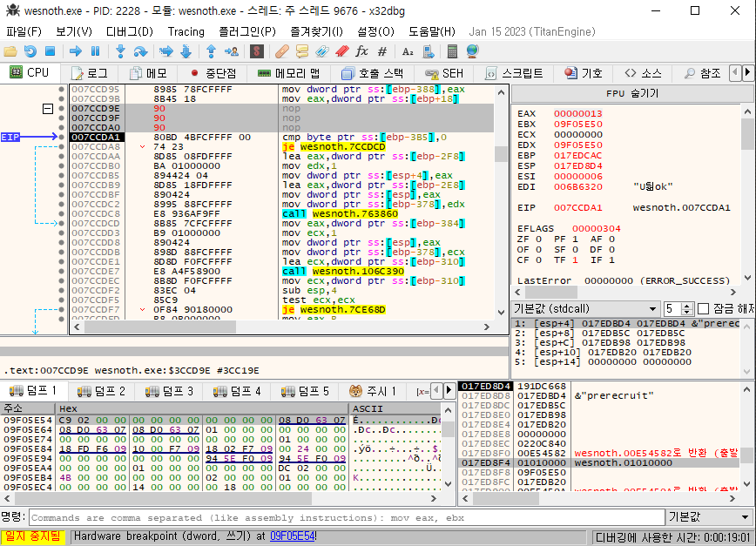The width and height of the screenshot is (756, 546).
Task: Restart the debugged program
Action: [x=30, y=51]
